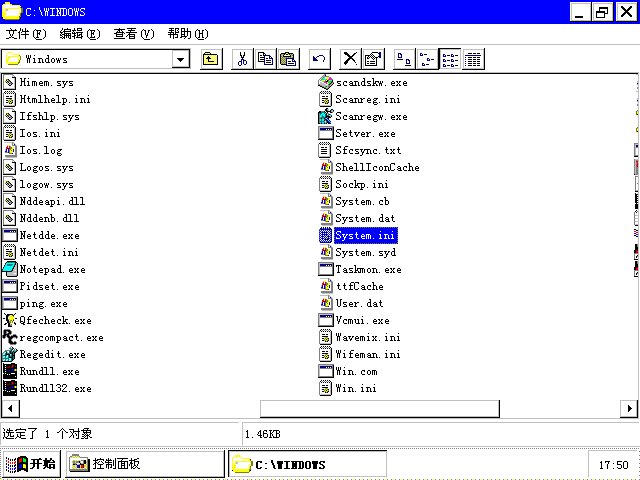Image resolution: width=640 pixels, height=480 pixels.
Task: Select the Ios.log file icon
Action: 10,150
